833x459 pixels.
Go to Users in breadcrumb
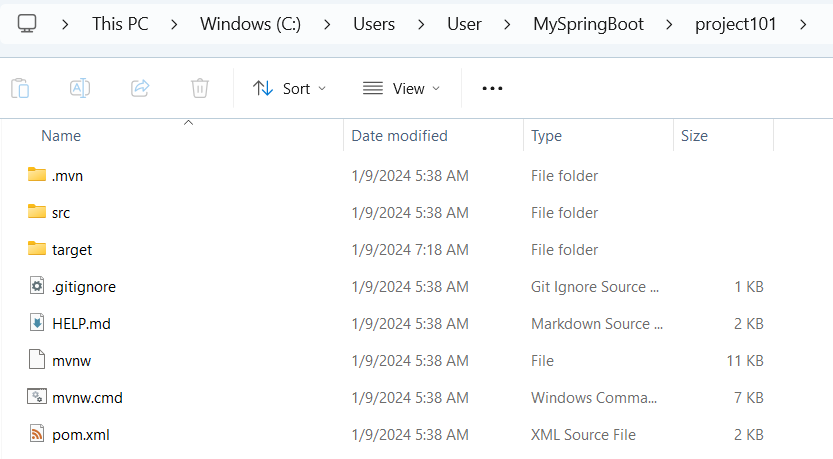pos(374,24)
